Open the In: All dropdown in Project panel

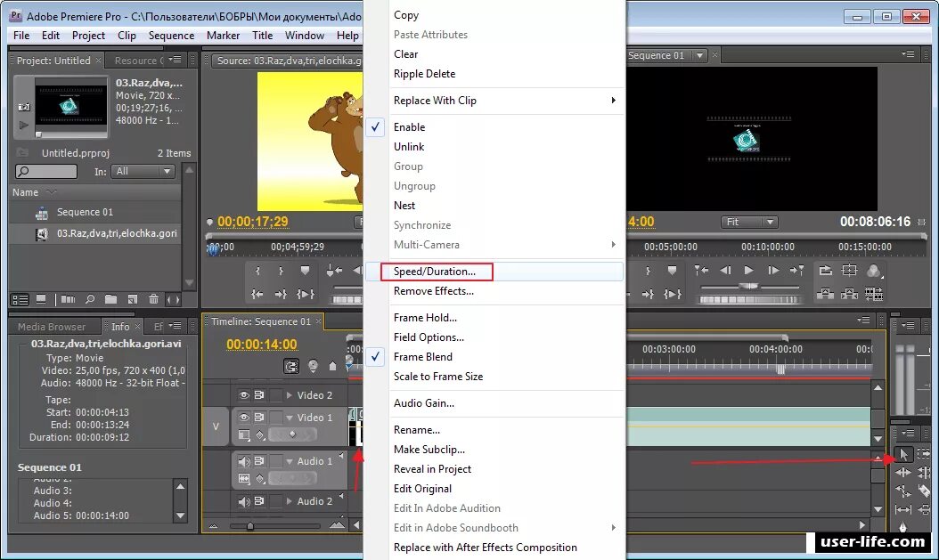coord(143,171)
